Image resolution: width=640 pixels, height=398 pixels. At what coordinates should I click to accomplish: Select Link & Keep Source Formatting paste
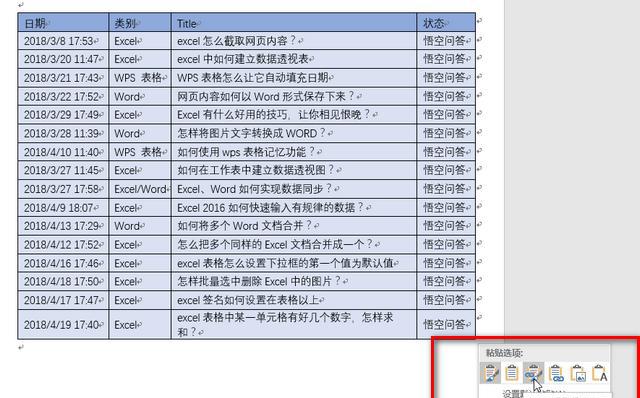pos(533,373)
